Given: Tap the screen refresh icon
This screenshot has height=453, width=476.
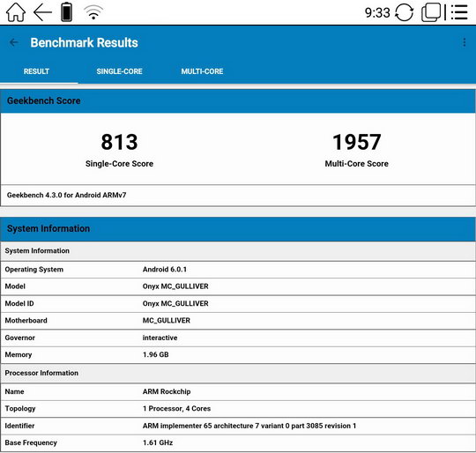Looking at the screenshot, I should point(404,12).
